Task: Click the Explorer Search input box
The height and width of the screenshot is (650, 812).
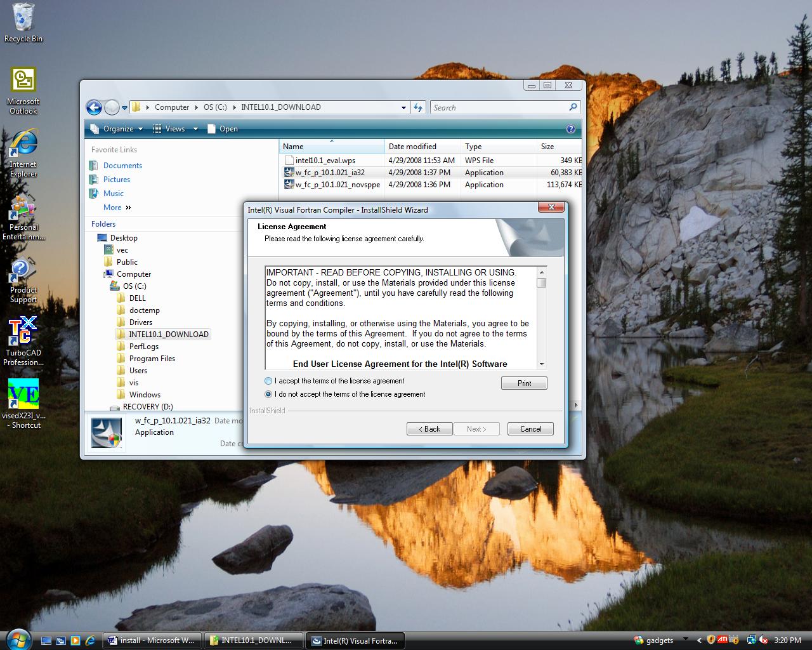Action: (x=499, y=107)
